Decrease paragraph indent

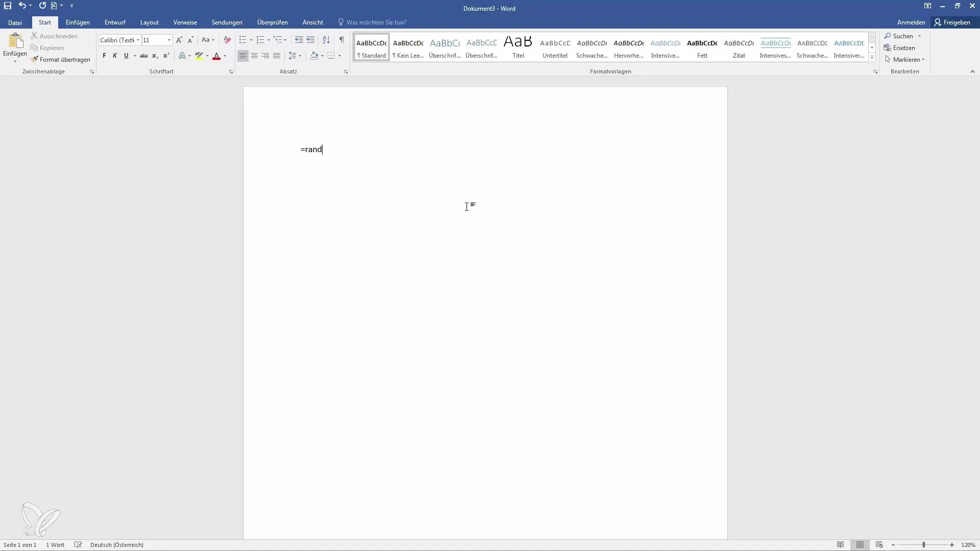coord(299,40)
